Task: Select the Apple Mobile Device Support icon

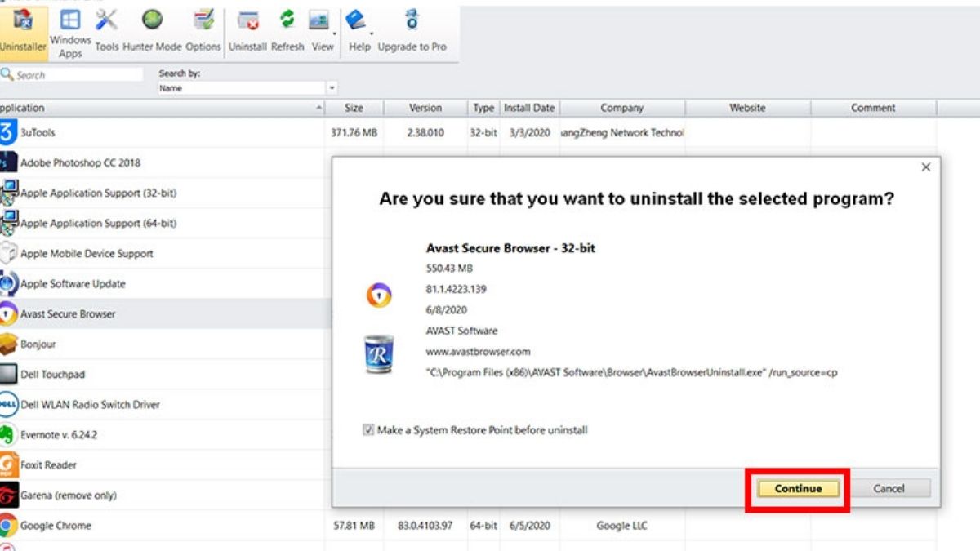Action: [8, 253]
